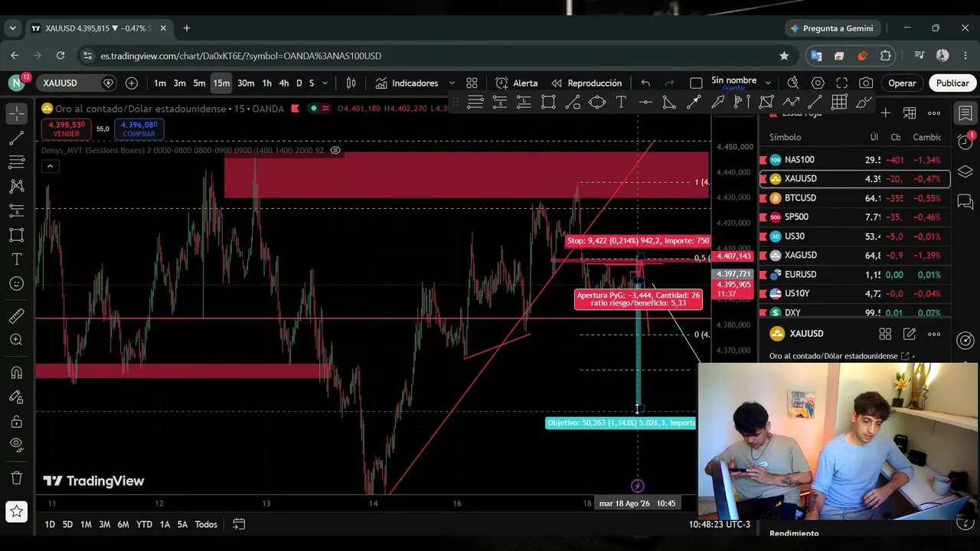Add symbol to the watchlist
Viewport: 980px width, 551px height.
tap(885, 113)
